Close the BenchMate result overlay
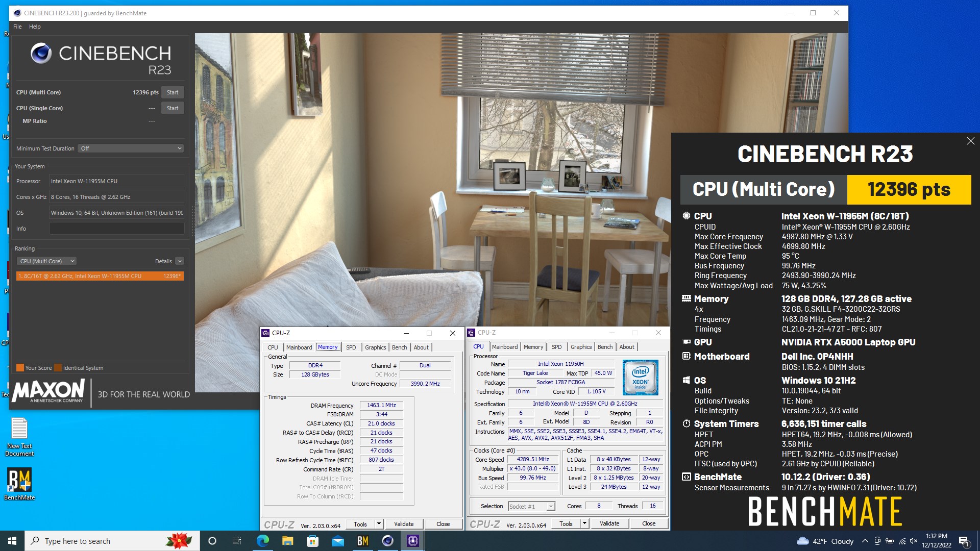The width and height of the screenshot is (980, 551). (970, 141)
